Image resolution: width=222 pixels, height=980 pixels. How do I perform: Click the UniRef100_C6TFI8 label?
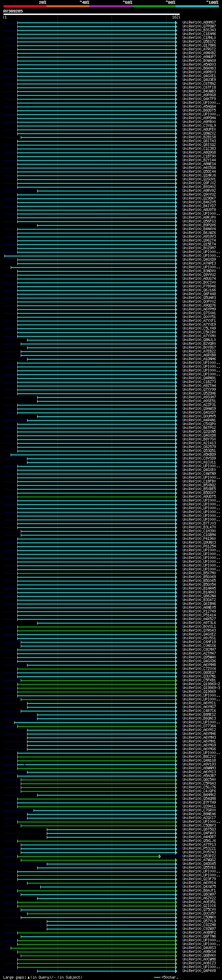click(199, 88)
